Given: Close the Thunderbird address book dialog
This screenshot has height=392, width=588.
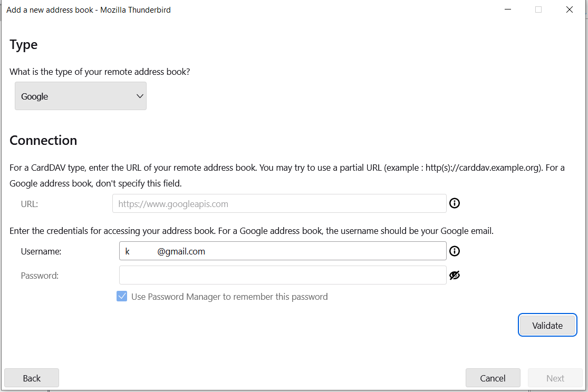Looking at the screenshot, I should click(x=569, y=9).
